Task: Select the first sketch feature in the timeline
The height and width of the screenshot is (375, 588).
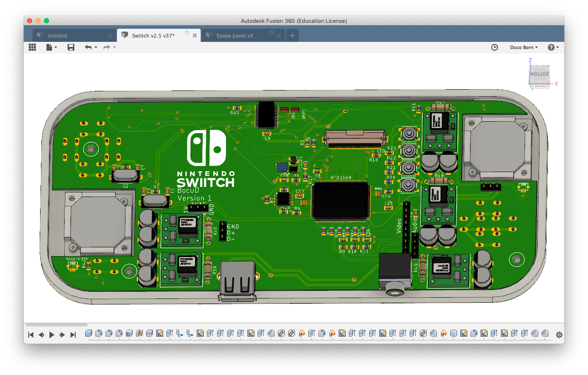Action: coord(160,333)
